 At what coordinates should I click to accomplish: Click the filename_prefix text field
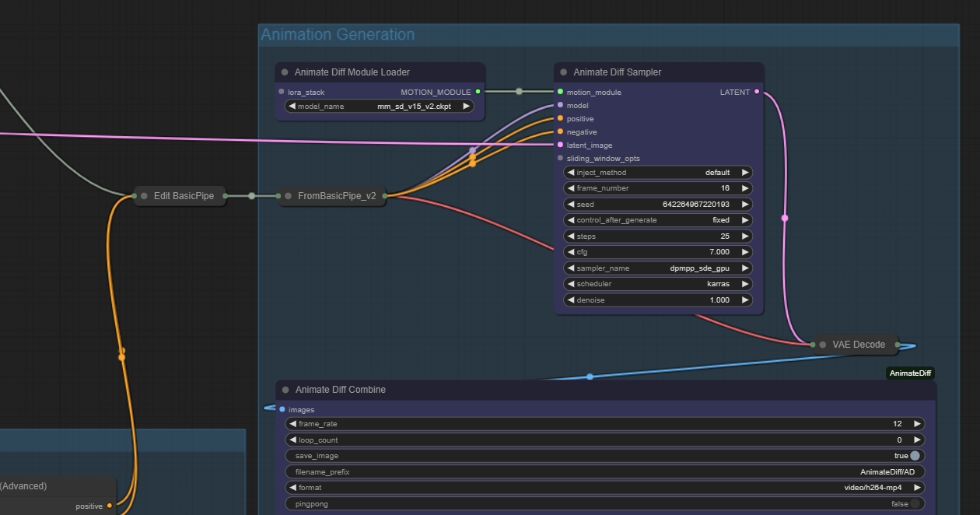pos(605,472)
